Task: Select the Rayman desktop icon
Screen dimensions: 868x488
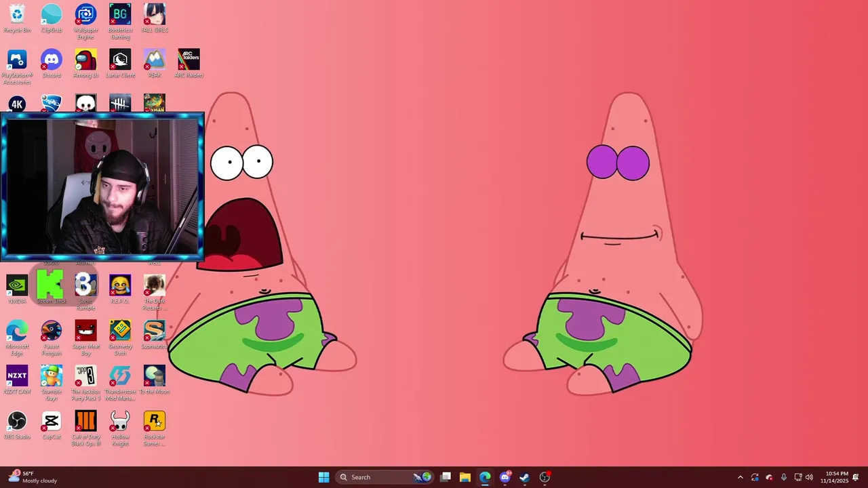Action: tap(155, 104)
